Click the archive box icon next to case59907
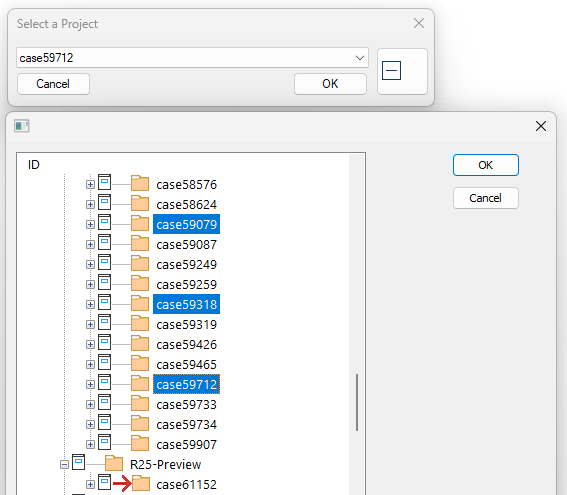 point(105,442)
